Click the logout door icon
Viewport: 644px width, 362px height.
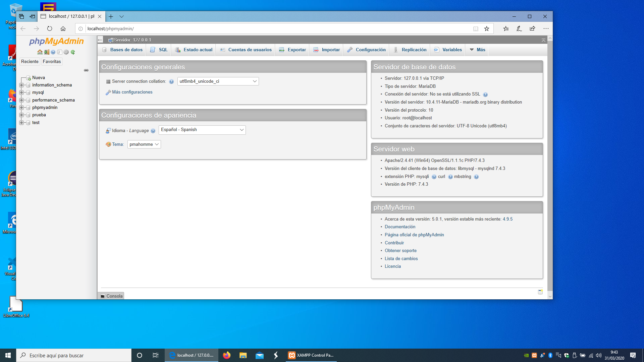click(x=47, y=52)
